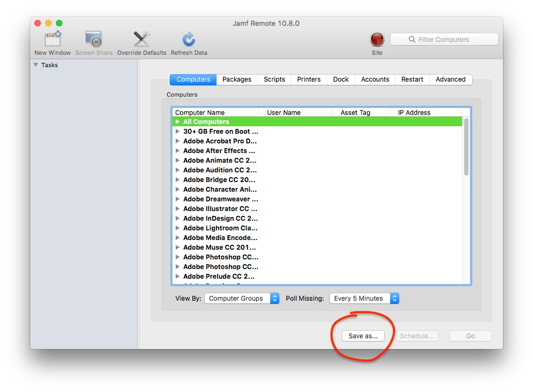Expand the All Computers group

(177, 121)
